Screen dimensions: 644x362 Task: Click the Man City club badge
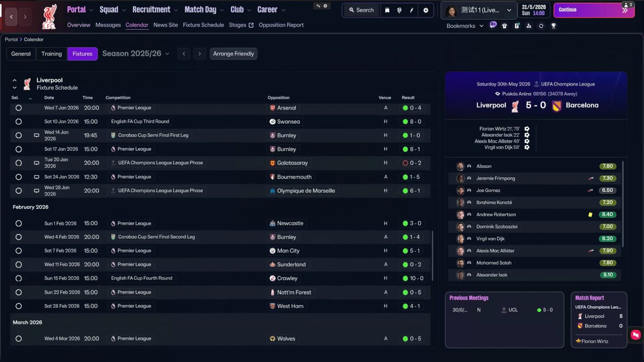[x=273, y=251]
